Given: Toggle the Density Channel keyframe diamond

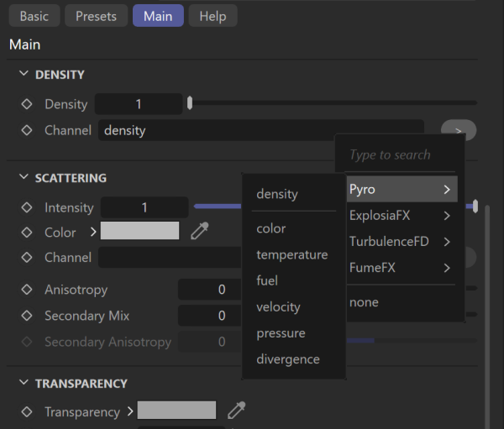Looking at the screenshot, I should tap(26, 130).
